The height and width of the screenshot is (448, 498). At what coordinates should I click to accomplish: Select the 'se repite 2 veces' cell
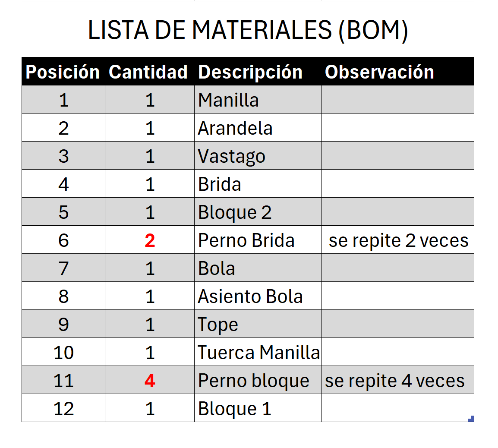[398, 240]
